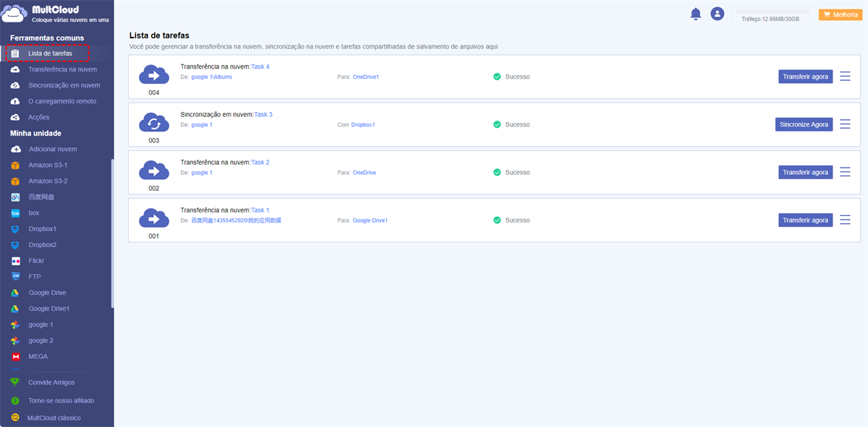Open the notifications bell icon

(x=696, y=14)
